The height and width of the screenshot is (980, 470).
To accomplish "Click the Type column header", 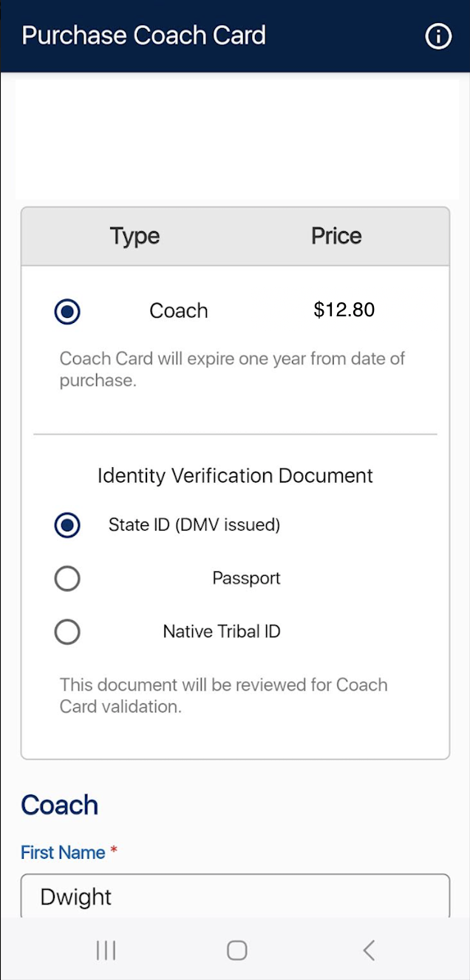I will [x=134, y=236].
